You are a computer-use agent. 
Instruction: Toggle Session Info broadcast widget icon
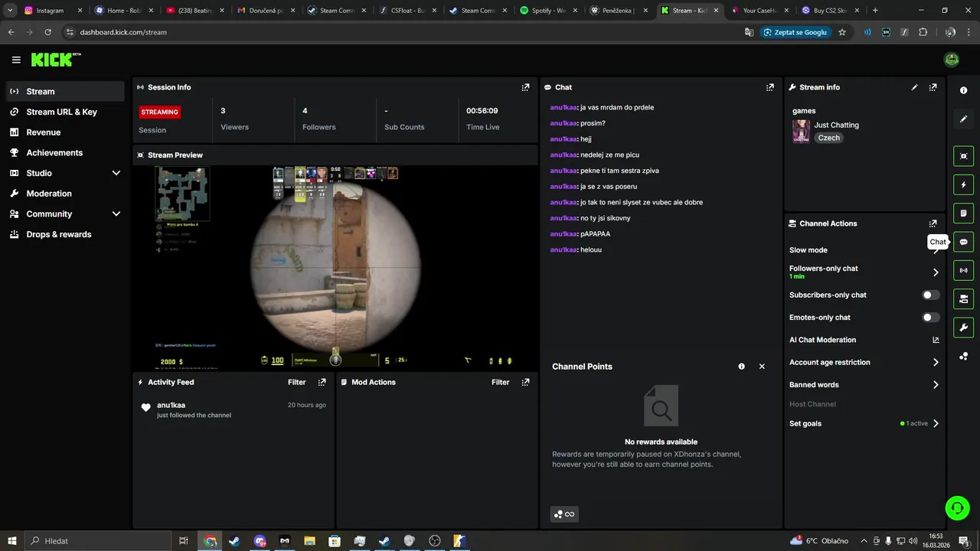(963, 270)
